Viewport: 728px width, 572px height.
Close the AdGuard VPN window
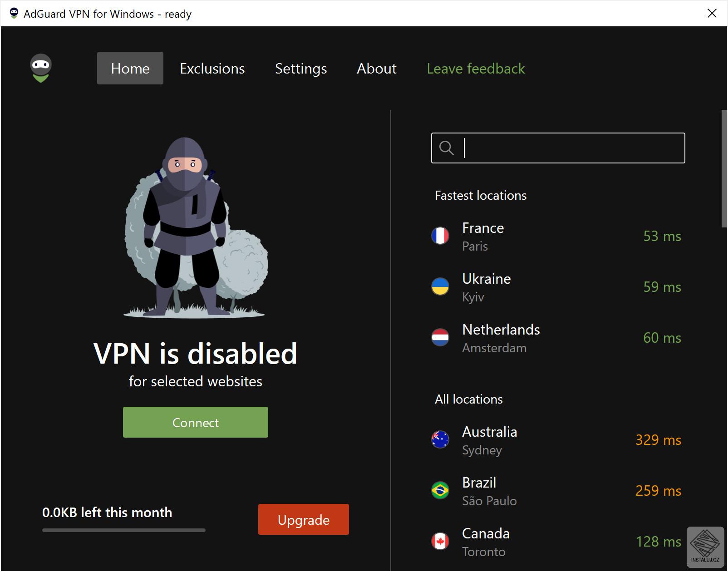(x=712, y=14)
